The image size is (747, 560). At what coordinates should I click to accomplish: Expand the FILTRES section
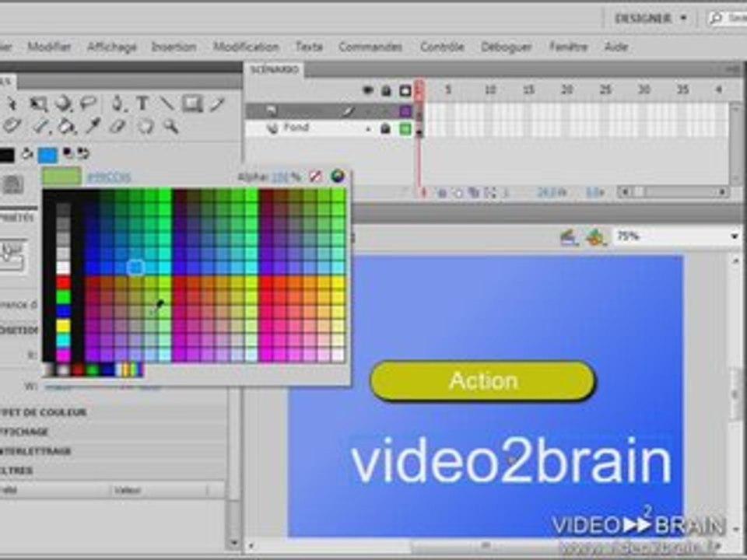tap(17, 471)
